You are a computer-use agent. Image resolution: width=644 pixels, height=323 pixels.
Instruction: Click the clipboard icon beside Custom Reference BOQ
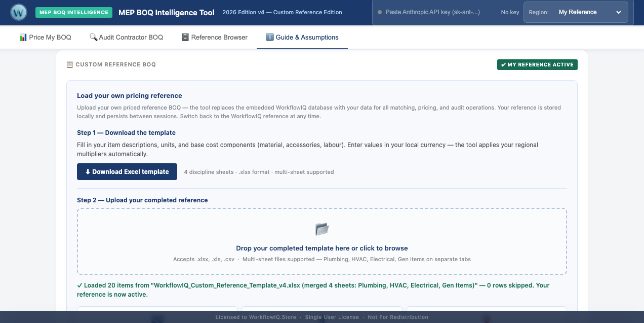click(x=70, y=65)
